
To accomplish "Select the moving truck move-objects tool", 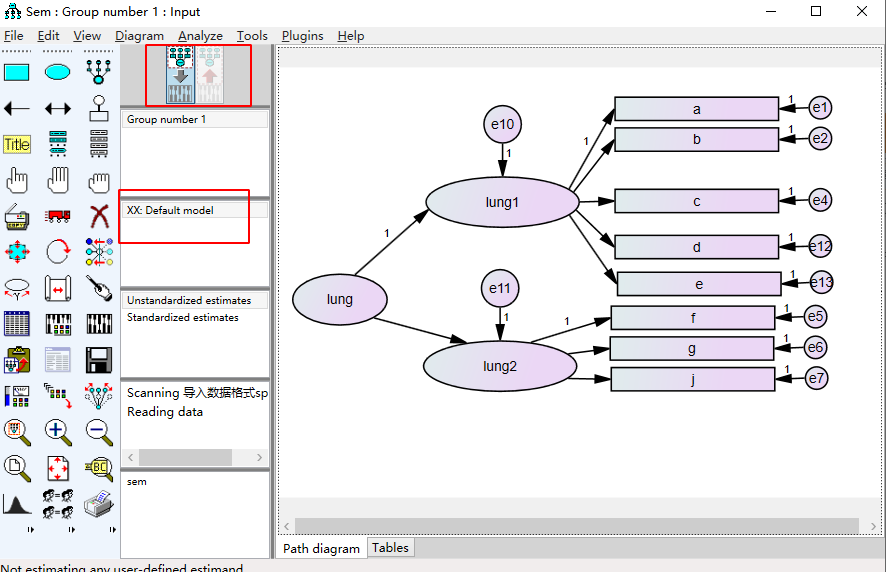I will pyautogui.click(x=58, y=216).
